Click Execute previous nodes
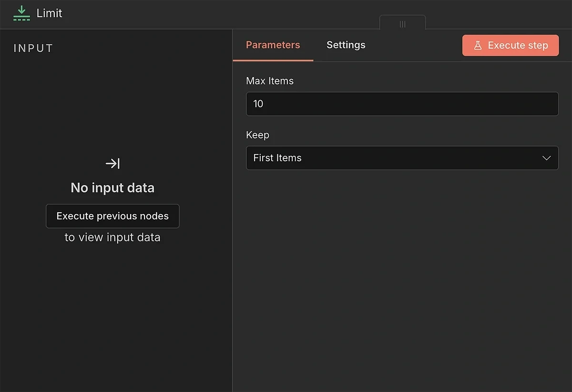Image resolution: width=572 pixels, height=392 pixels. [112, 216]
